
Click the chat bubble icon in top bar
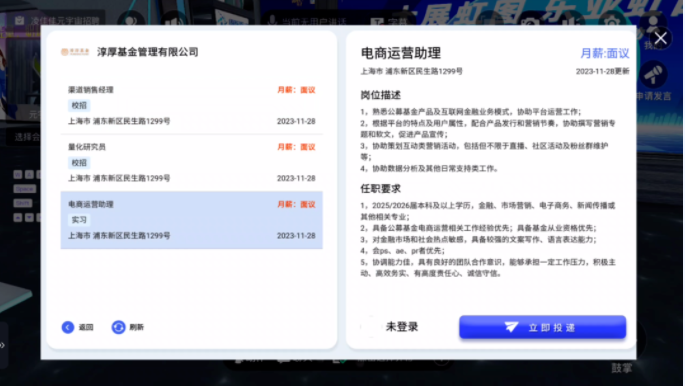click(131, 21)
